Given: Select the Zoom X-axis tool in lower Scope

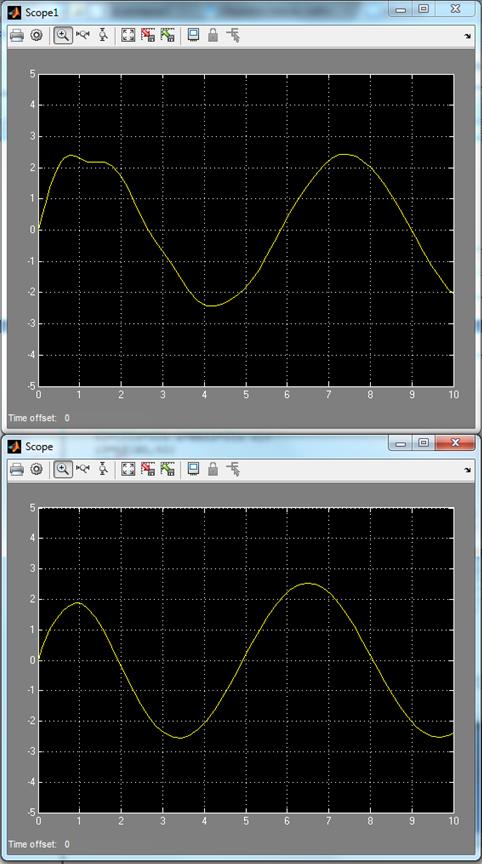Looking at the screenshot, I should 83,469.
